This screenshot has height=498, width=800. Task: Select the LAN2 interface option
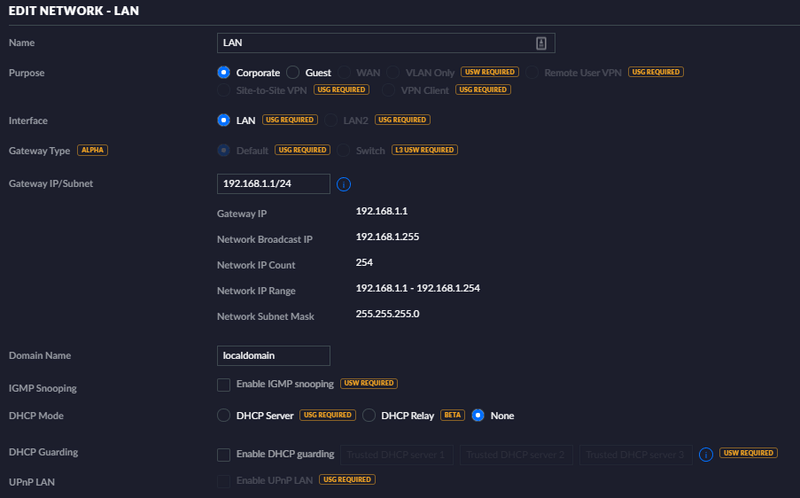pyautogui.click(x=334, y=120)
